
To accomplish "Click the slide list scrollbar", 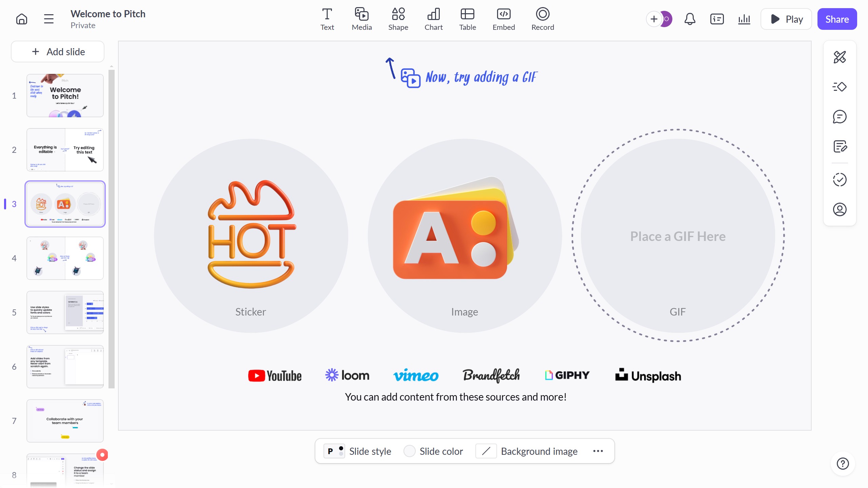I will click(112, 229).
